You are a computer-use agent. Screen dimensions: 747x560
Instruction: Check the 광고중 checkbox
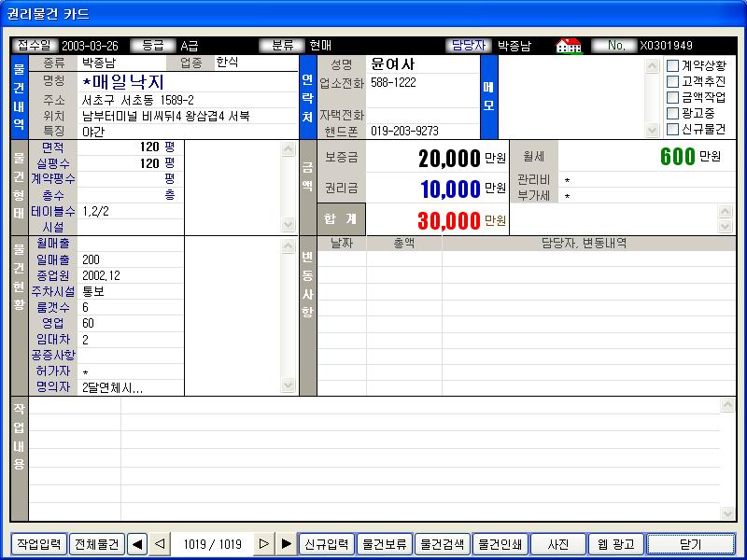point(673,113)
